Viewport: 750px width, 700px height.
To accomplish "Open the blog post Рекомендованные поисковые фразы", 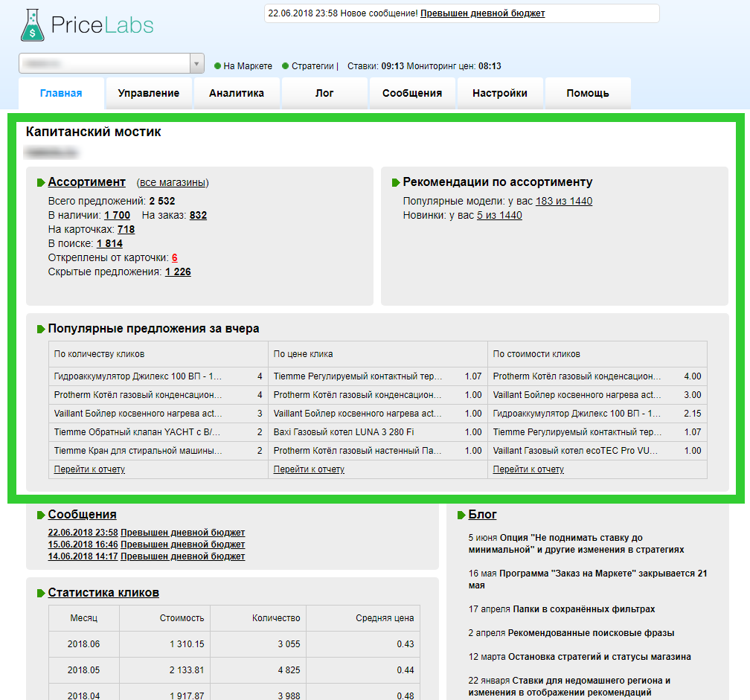I will (x=591, y=633).
